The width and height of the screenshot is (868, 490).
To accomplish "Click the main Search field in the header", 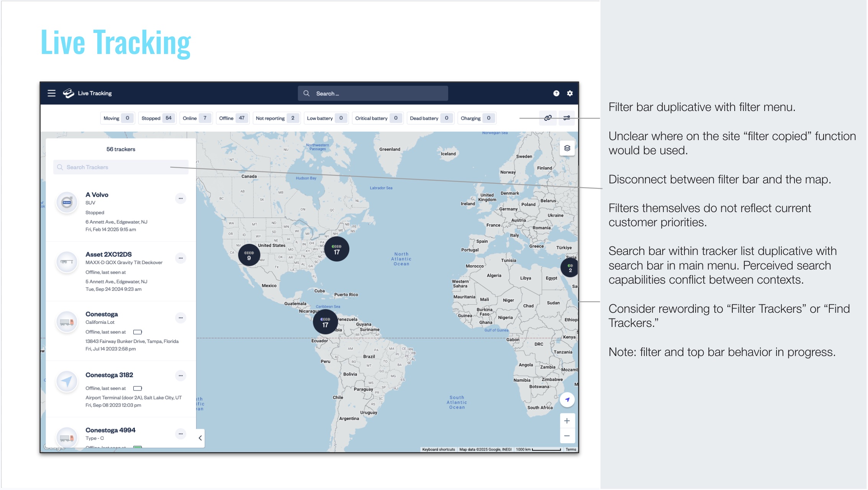I will [x=373, y=93].
